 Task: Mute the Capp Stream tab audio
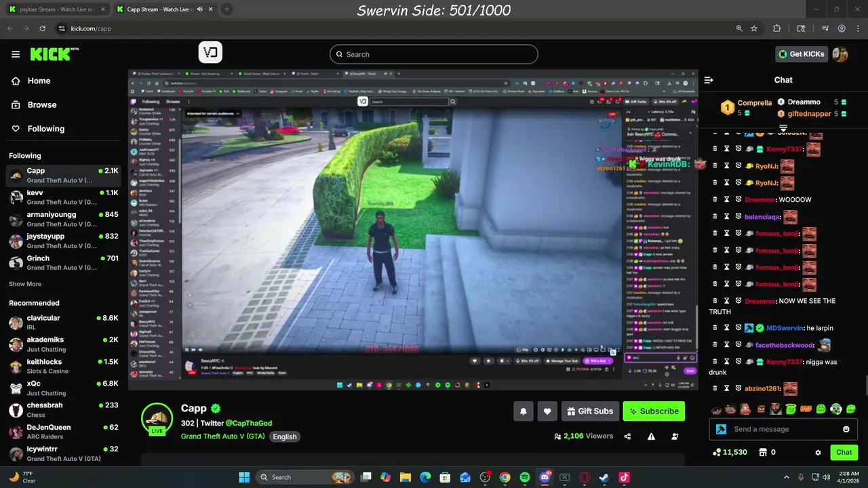199,9
